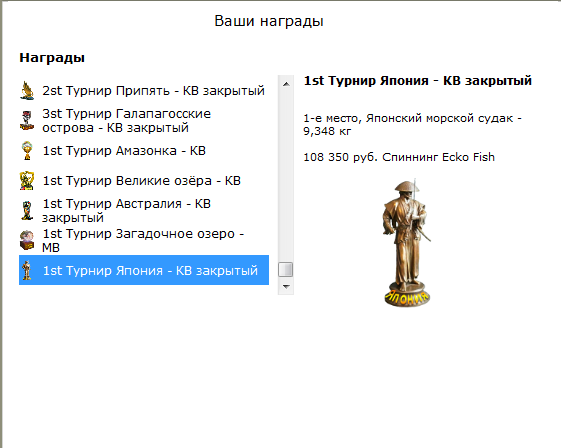Select 1st Турнир Япония - КВ закрытый row
The image size is (561, 448).
coord(144,270)
